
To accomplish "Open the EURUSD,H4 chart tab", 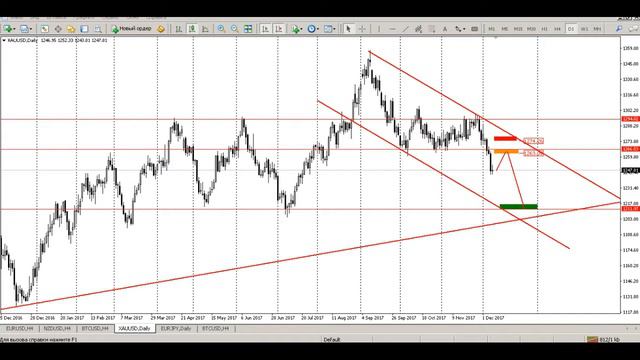I will click(x=20, y=329).
